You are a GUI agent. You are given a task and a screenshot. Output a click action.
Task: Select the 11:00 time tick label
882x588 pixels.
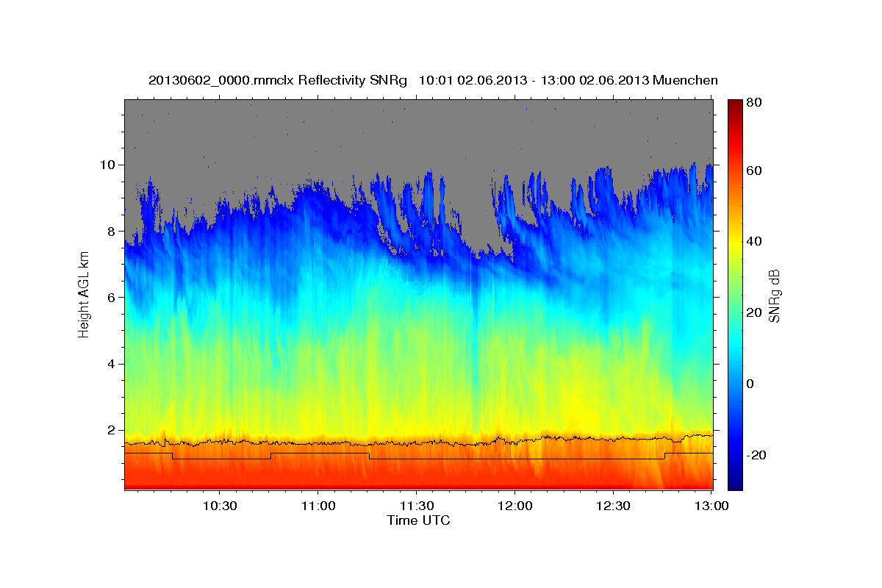[318, 506]
